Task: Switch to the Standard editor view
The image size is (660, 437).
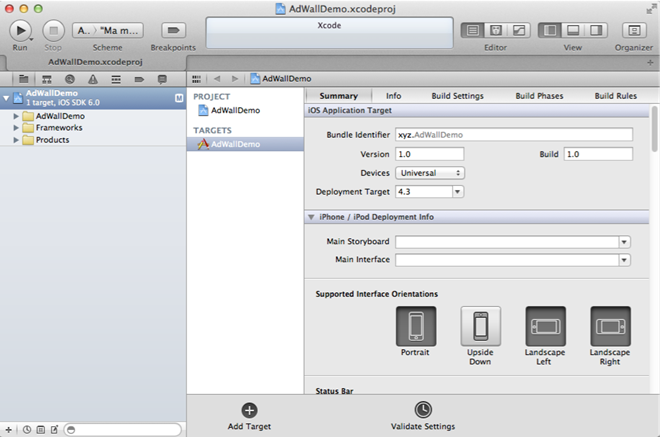Action: [x=473, y=30]
